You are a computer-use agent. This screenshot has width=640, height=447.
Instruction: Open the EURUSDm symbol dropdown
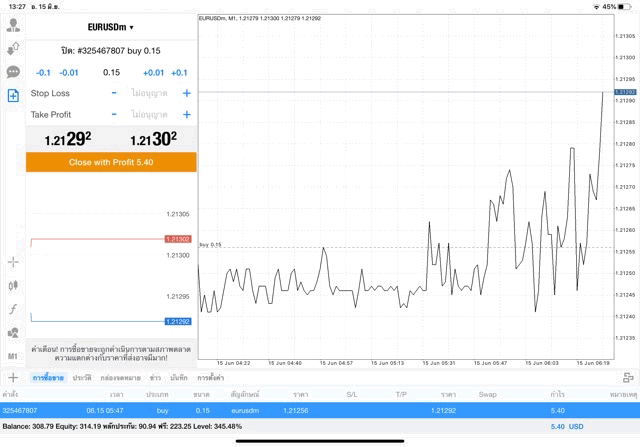point(111,27)
